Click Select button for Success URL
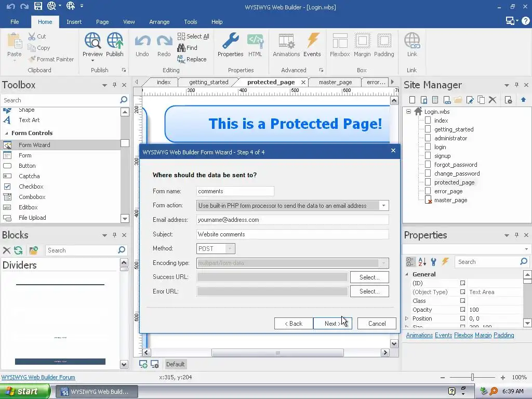The width and height of the screenshot is (532, 399). point(369,277)
